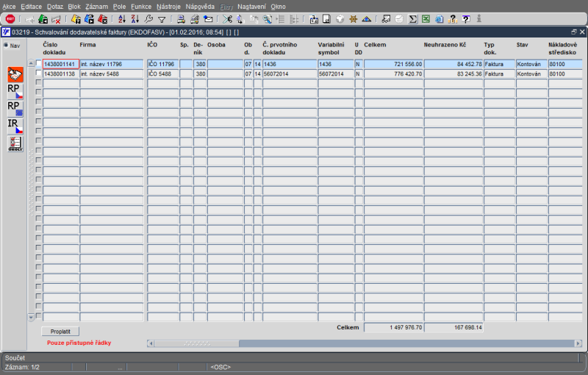Click the Úkoly checklist sidebar icon
The image size is (588, 375).
point(15,143)
